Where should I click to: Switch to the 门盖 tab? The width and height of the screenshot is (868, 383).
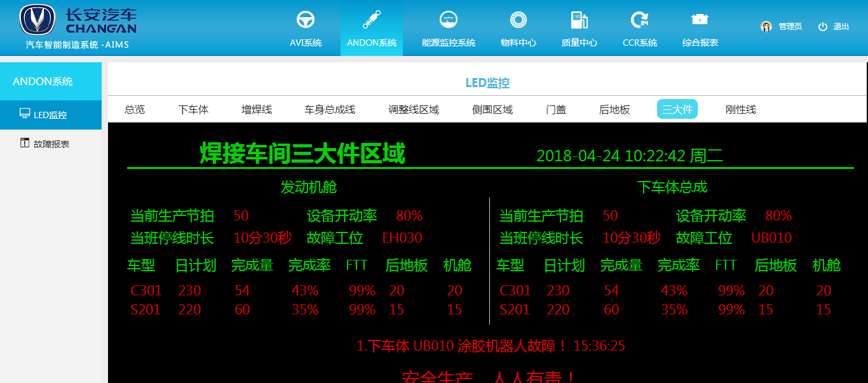click(x=556, y=109)
